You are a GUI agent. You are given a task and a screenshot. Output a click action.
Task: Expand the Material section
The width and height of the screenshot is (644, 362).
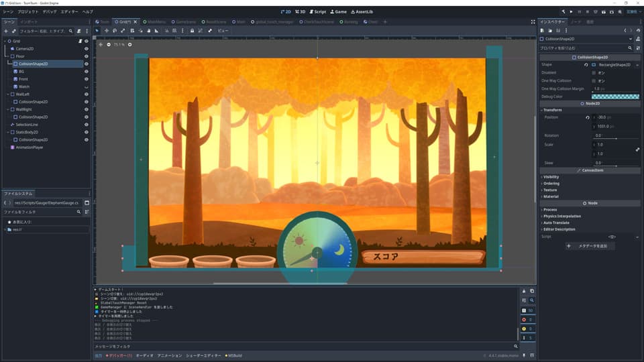pyautogui.click(x=550, y=196)
